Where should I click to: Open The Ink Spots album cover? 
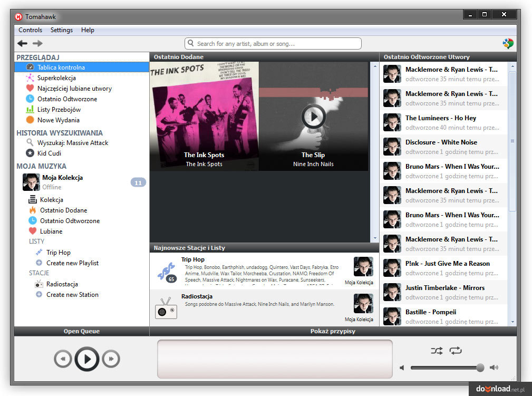[204, 116]
